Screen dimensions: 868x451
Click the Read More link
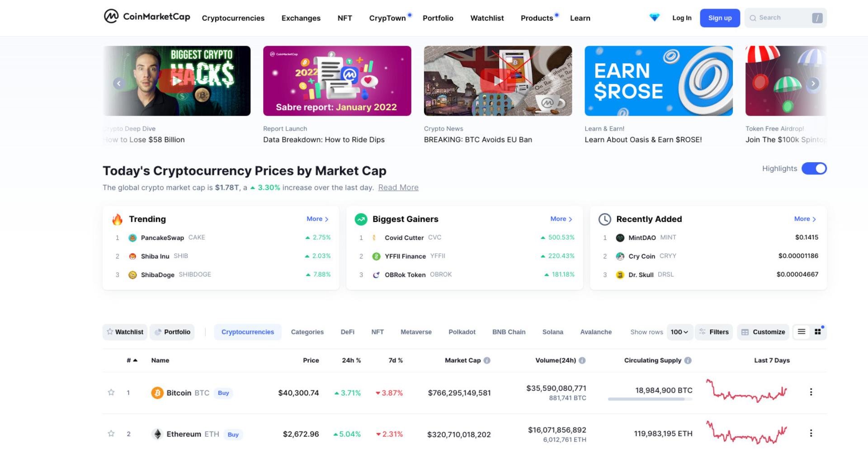[x=398, y=188]
